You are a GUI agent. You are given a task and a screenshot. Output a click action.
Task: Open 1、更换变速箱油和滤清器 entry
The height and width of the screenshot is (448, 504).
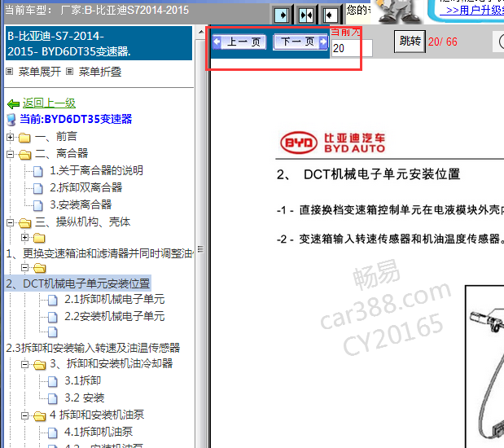click(x=100, y=253)
